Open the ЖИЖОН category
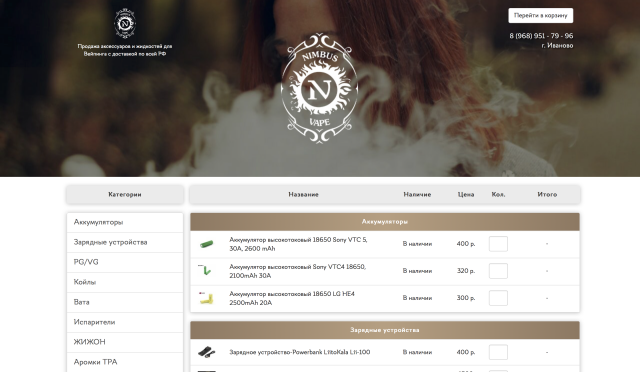The height and width of the screenshot is (372, 640). click(125, 343)
